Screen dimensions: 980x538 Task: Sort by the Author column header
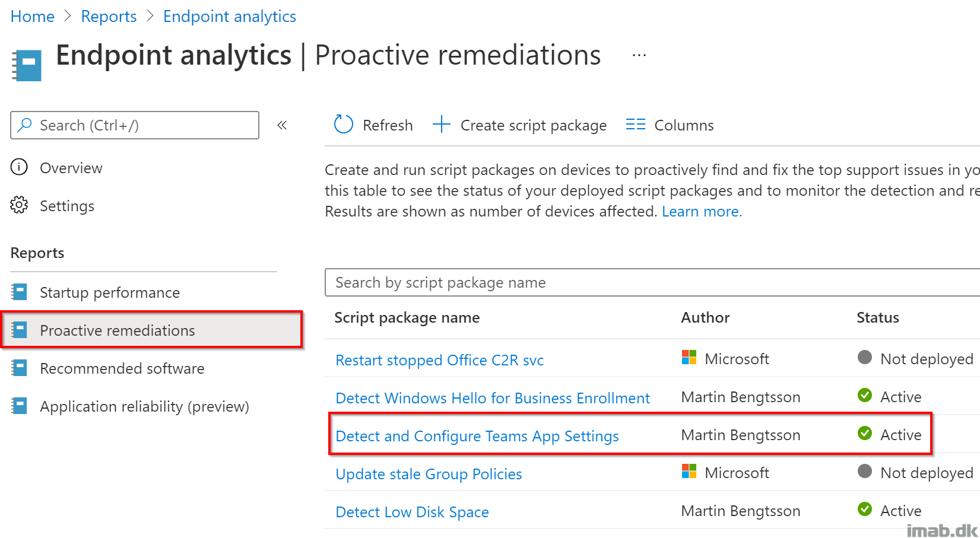(705, 317)
